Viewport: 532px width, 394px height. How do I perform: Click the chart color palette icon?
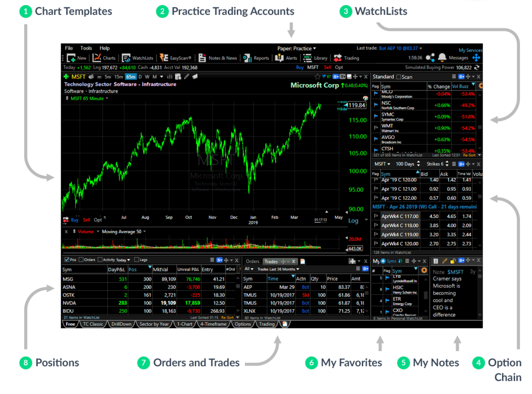tap(365, 98)
